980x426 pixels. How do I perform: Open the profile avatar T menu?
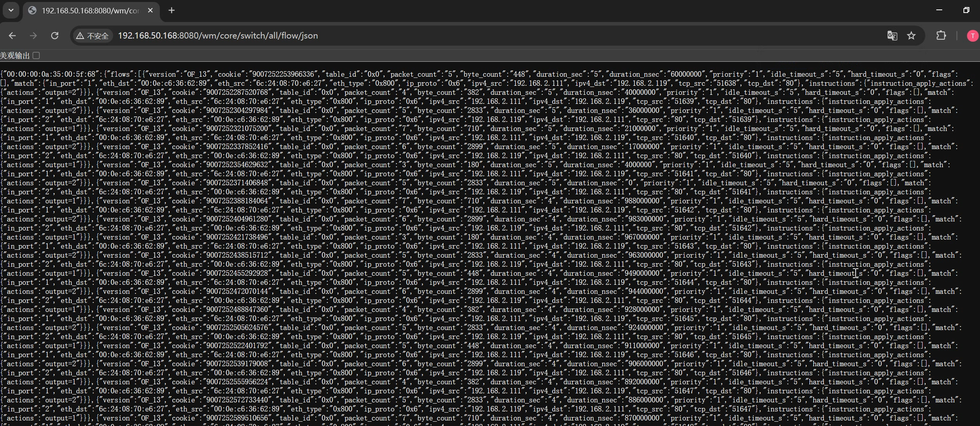point(972,36)
